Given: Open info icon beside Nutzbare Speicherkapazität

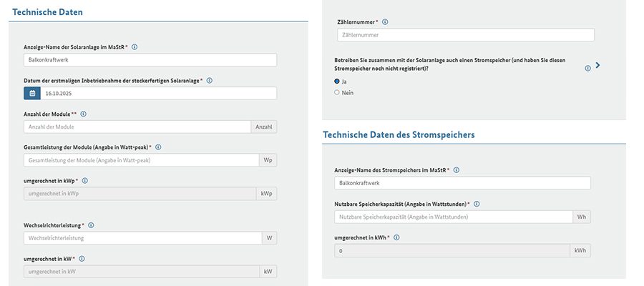Looking at the screenshot, I should tap(477, 204).
